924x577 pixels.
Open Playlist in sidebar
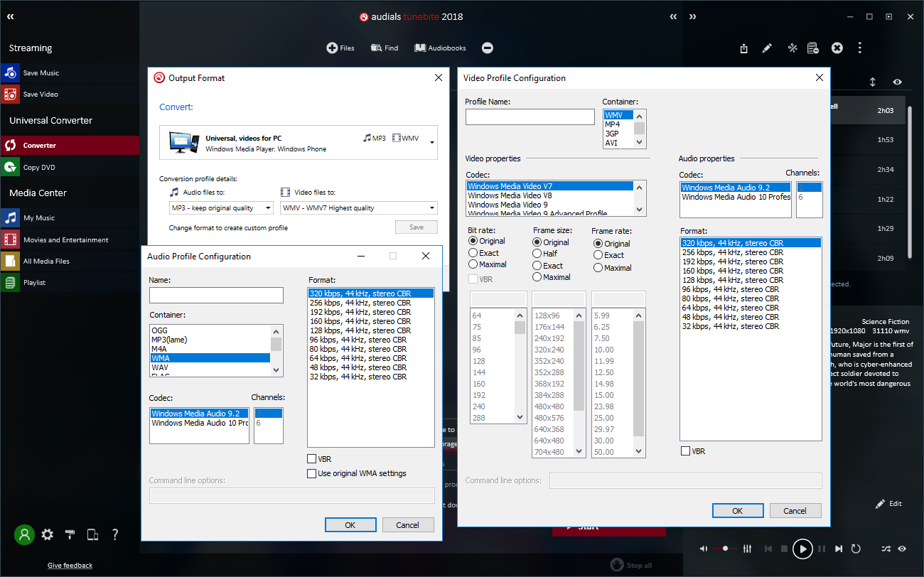point(70,282)
